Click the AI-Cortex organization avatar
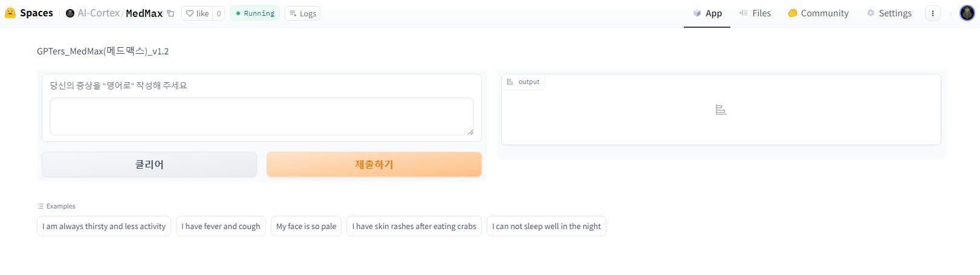The width and height of the screenshot is (980, 275). click(70, 13)
